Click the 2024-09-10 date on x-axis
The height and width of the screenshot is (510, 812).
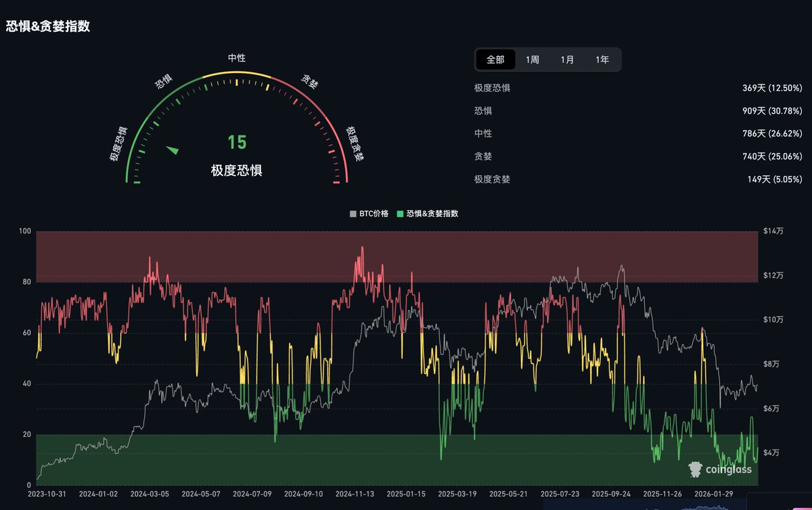click(x=304, y=494)
